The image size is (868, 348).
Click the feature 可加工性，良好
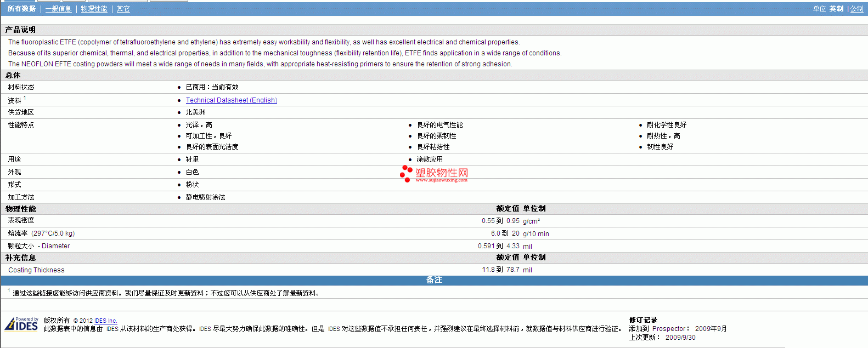(x=208, y=136)
